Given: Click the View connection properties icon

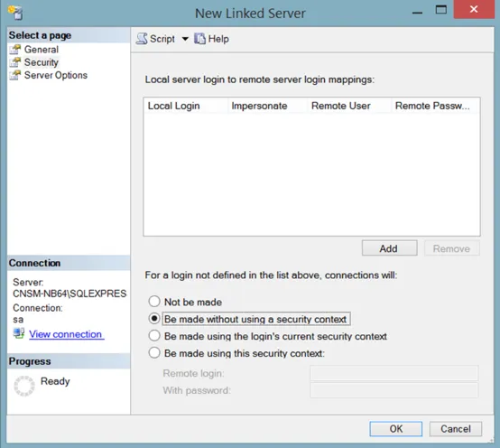Looking at the screenshot, I should pos(19,333).
